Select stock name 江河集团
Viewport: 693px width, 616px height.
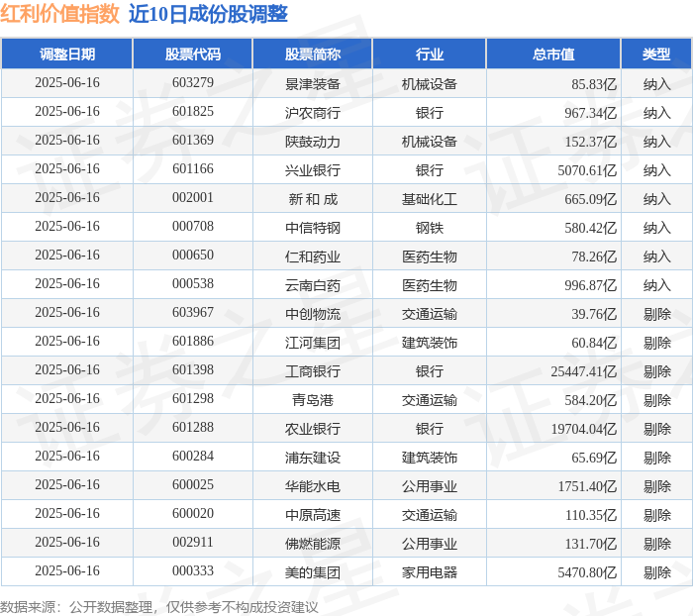313,343
